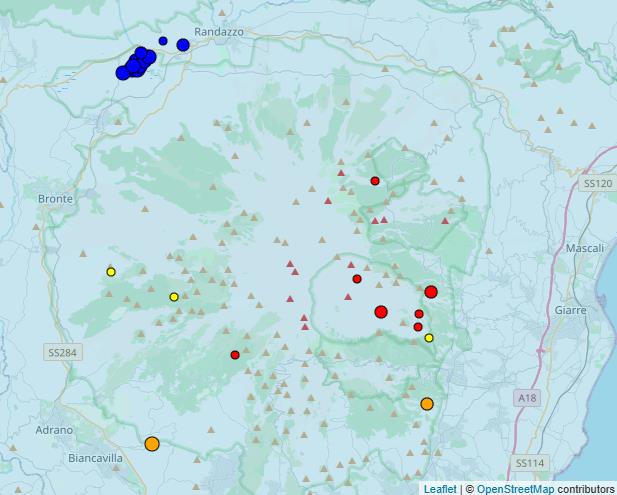This screenshot has height=495, width=617.
Task: Open the Leaflet attribution link
Action: (440, 489)
